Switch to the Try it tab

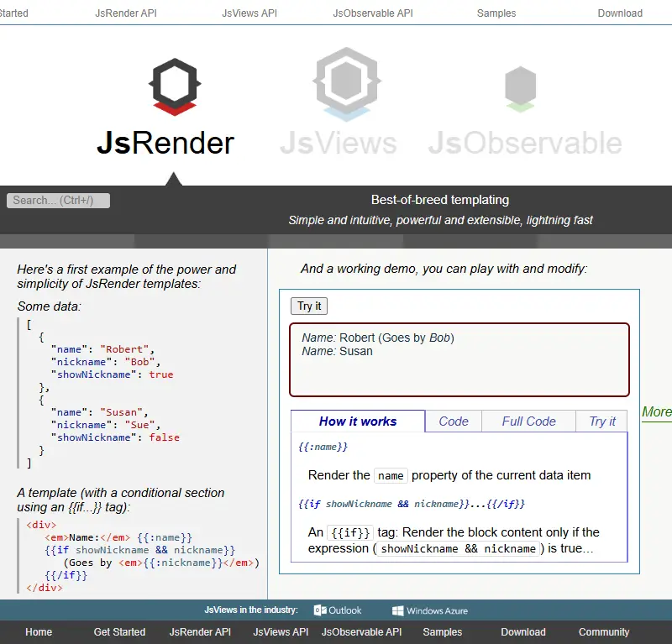click(601, 421)
